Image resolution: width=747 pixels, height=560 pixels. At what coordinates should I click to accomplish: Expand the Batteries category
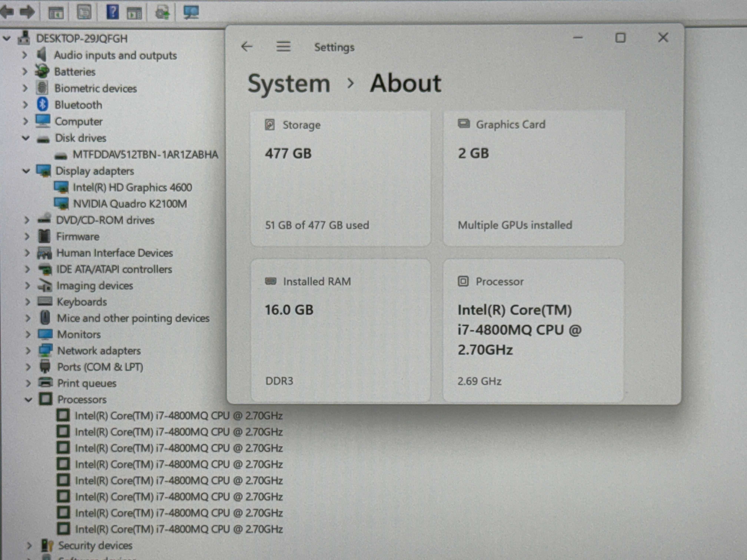(x=25, y=71)
